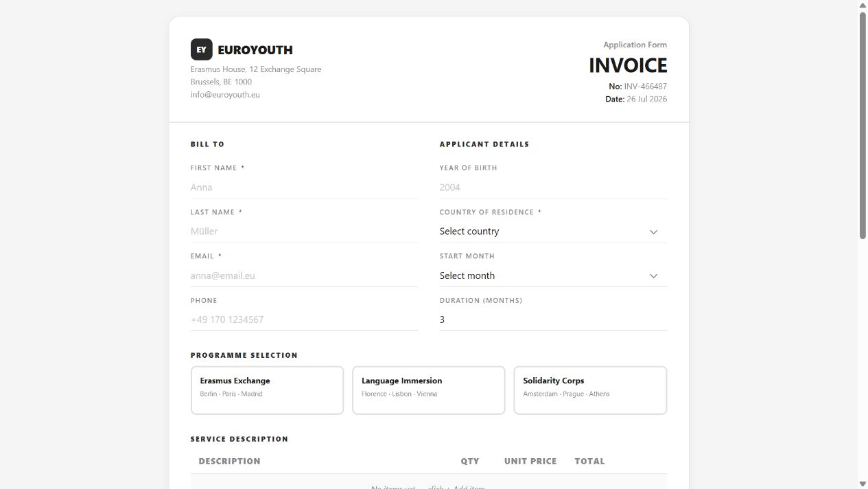
Task: Click the Application Form label
Action: point(635,45)
